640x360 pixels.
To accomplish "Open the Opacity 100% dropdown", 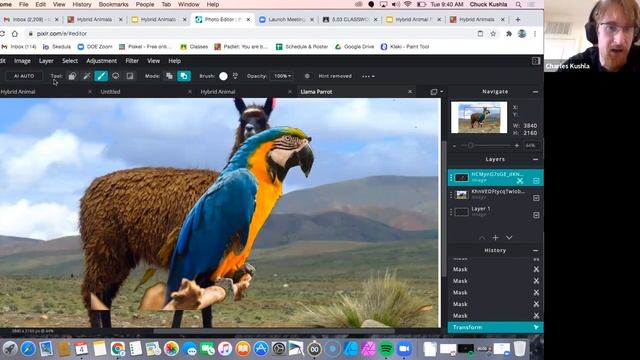I will 282,76.
